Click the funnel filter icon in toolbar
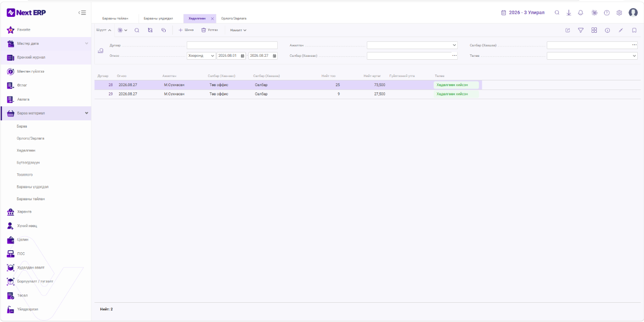This screenshot has width=644, height=322. (x=581, y=30)
